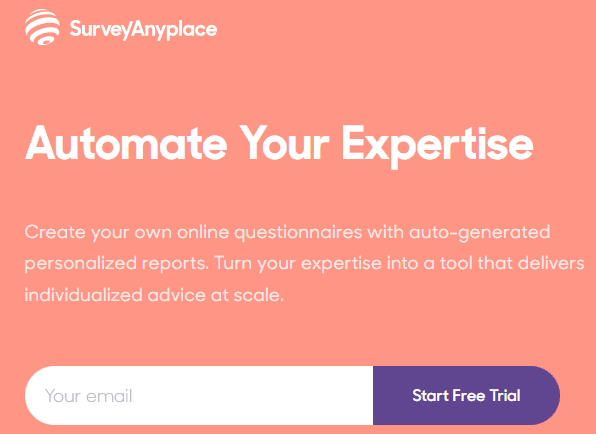The image size is (596, 434).
Task: Click the Start Free Trial button
Action: click(x=466, y=395)
